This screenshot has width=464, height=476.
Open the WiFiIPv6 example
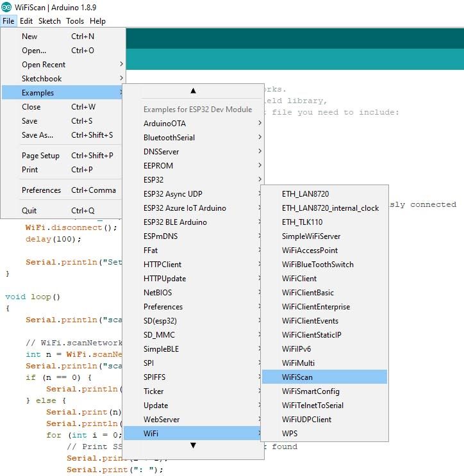pos(325,349)
